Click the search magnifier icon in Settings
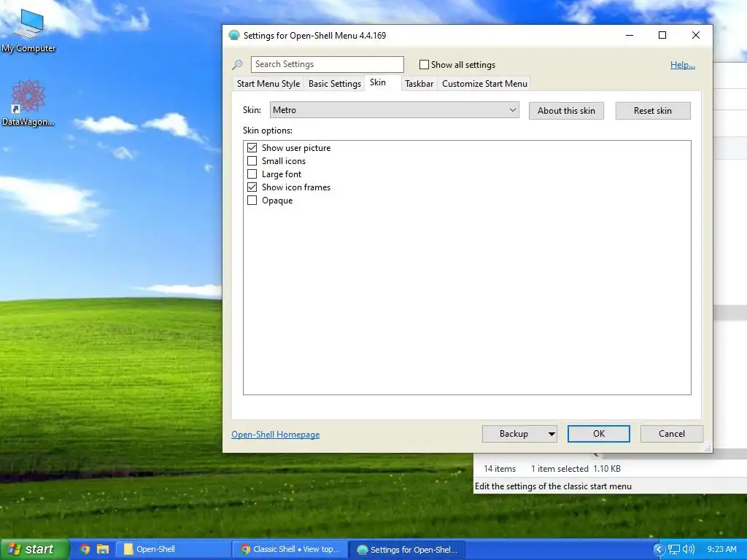The height and width of the screenshot is (560, 747). click(237, 64)
